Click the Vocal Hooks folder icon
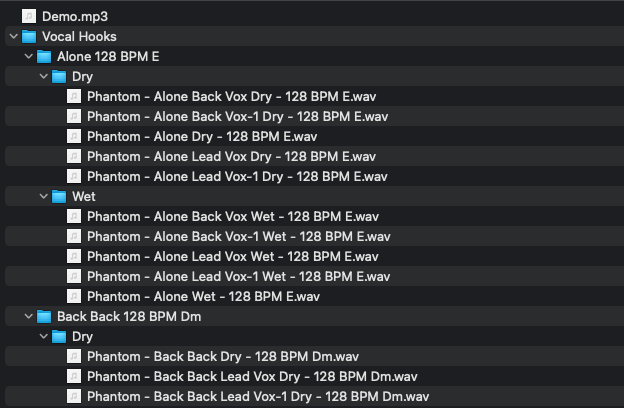Screen dimensions: 624x408 [x=28, y=36]
